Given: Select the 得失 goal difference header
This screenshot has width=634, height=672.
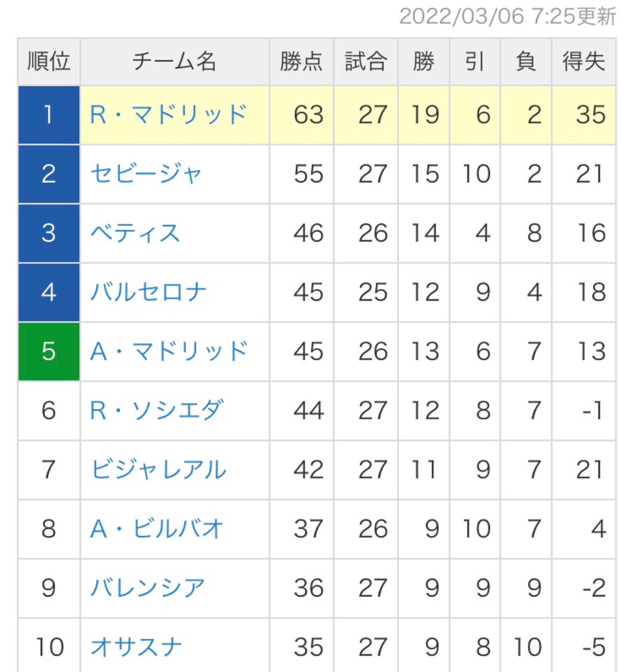Looking at the screenshot, I should (584, 62).
